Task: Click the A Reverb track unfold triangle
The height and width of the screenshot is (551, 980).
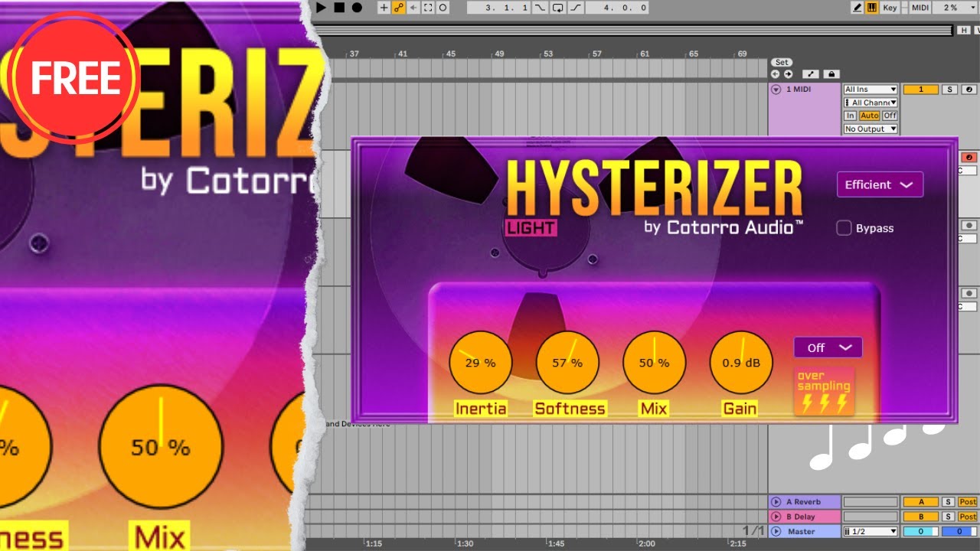Action: [776, 502]
